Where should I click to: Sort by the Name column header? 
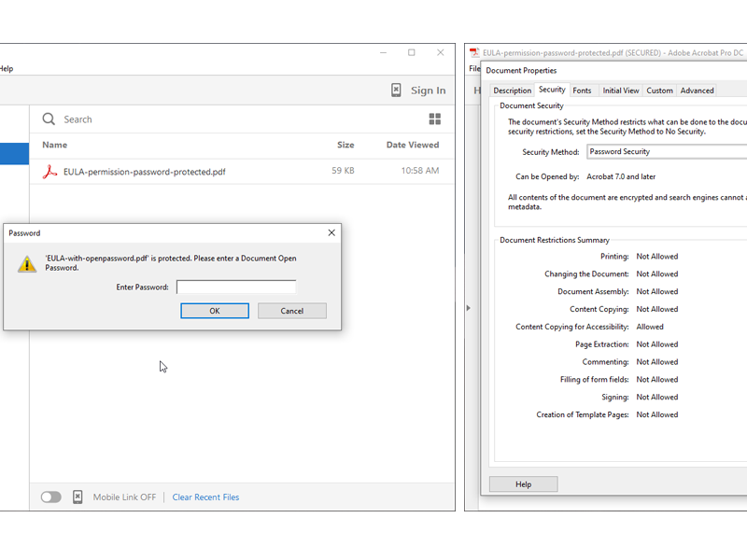coord(54,145)
